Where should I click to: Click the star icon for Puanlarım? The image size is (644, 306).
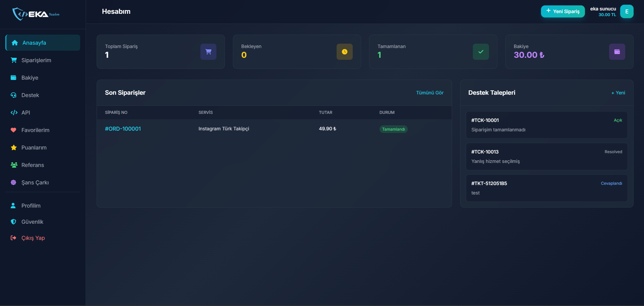coord(13,147)
